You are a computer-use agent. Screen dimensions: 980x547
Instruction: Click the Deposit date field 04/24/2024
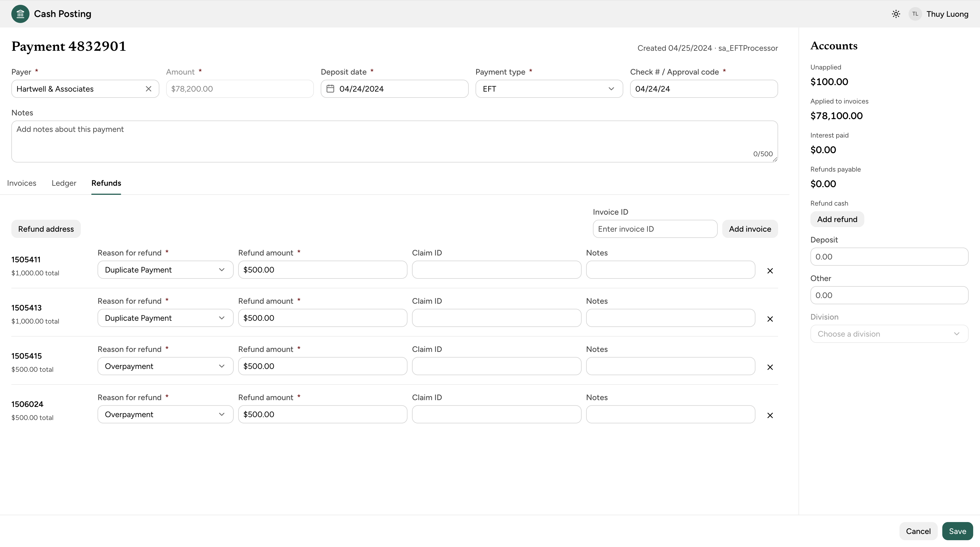coord(394,89)
